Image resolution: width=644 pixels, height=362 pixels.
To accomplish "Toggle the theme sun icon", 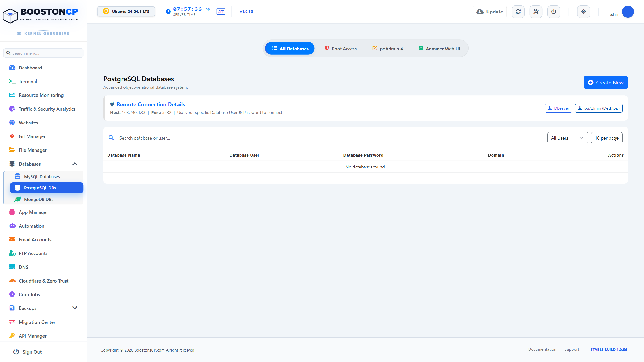I will coord(584,12).
